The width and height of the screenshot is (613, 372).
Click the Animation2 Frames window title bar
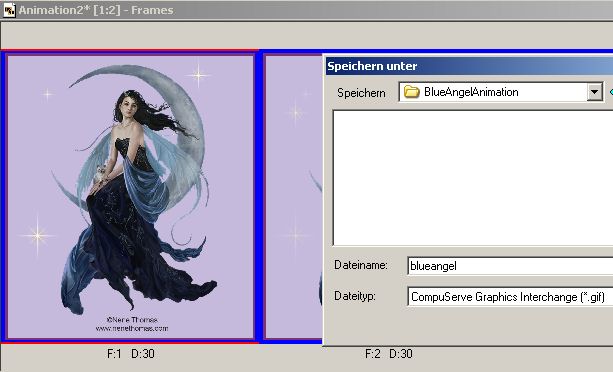click(x=306, y=10)
